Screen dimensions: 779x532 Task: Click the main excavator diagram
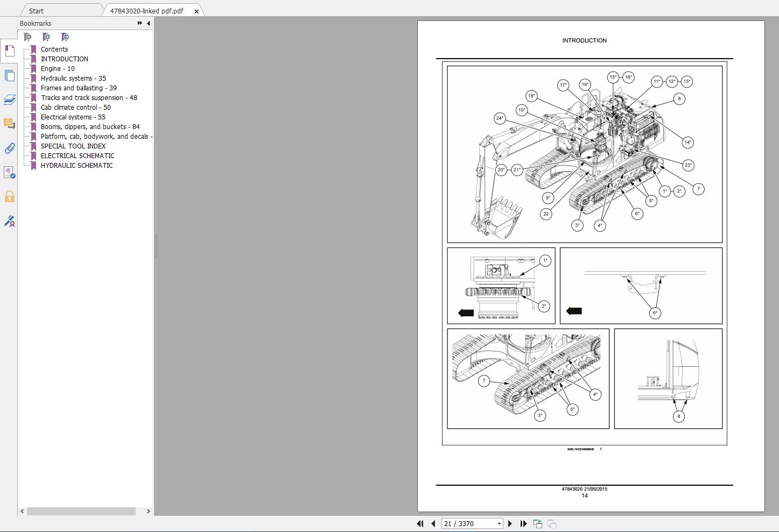click(585, 154)
